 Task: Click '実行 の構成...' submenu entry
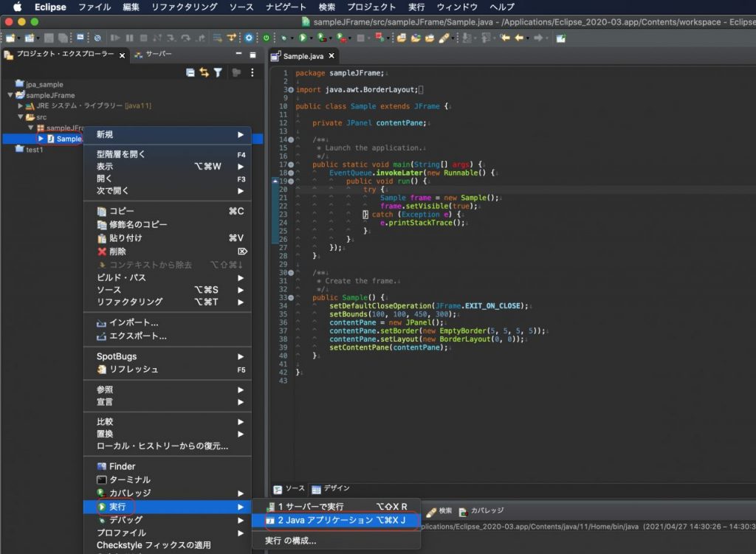(x=291, y=541)
